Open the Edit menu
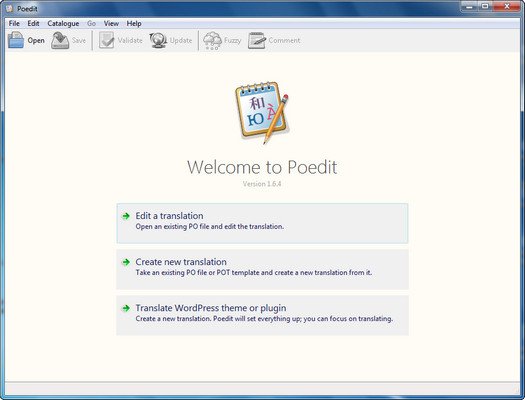Image resolution: width=525 pixels, height=400 pixels. 33,23
